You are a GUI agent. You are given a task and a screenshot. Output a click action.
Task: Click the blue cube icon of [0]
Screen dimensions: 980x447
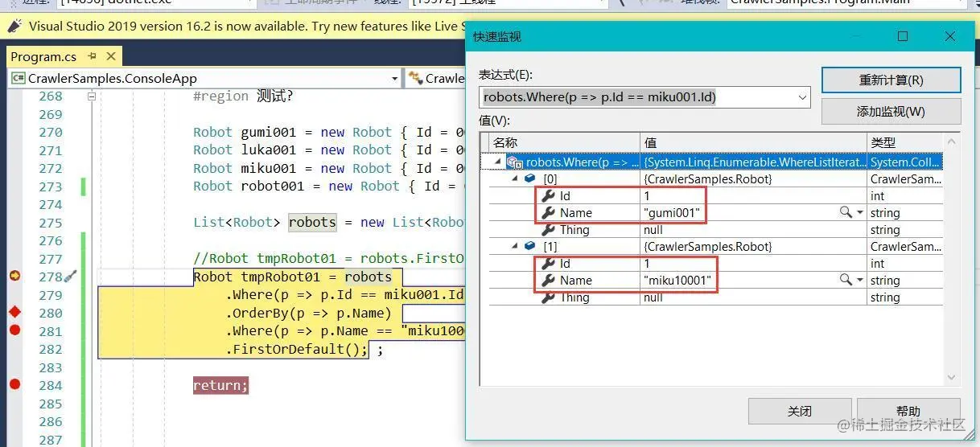[x=531, y=178]
